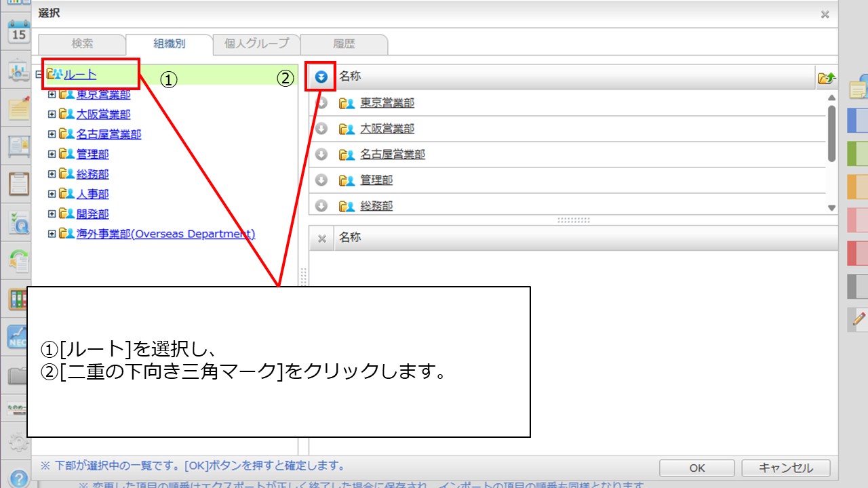Expand the 名古屋営業部 tree node
The image size is (868, 488).
pos(52,134)
